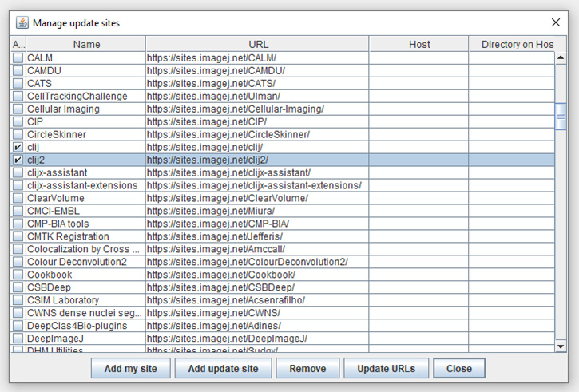Click the active 'A...' column header

point(18,44)
